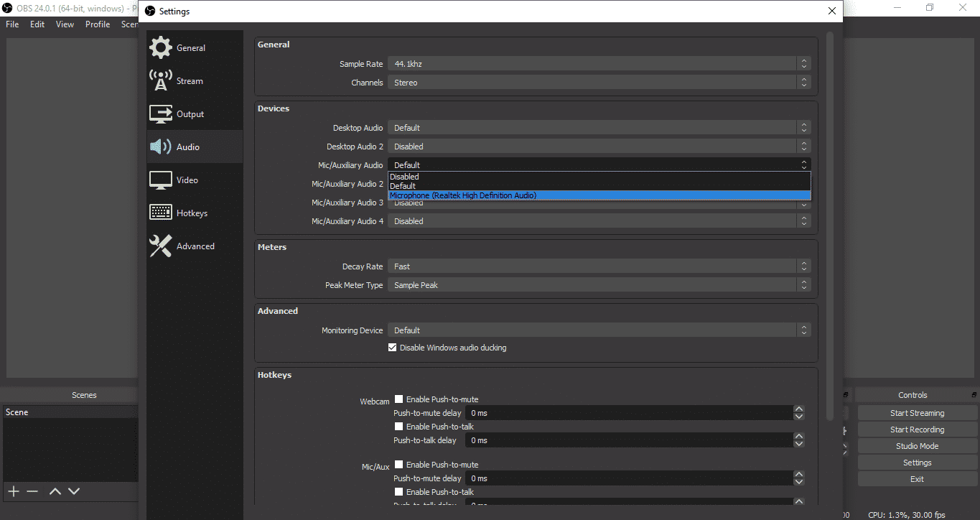Select the Hotkeys keyboard icon
Viewport: 980px width, 520px height.
coord(161,213)
